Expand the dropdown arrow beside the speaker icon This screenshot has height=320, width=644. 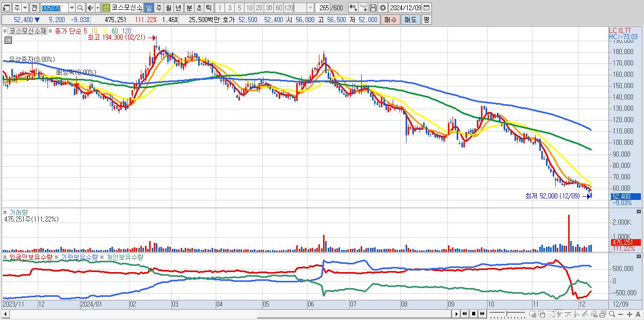pyautogui.click(x=98, y=8)
